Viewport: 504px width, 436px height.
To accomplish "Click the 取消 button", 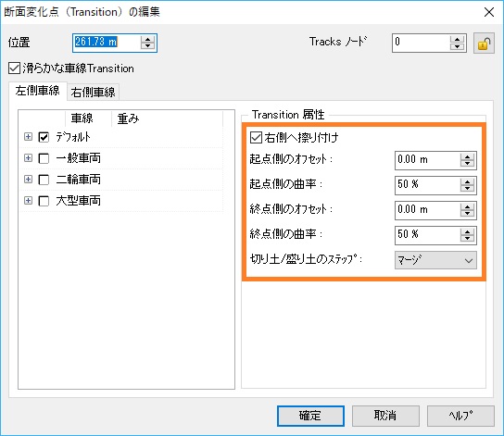I will point(385,416).
